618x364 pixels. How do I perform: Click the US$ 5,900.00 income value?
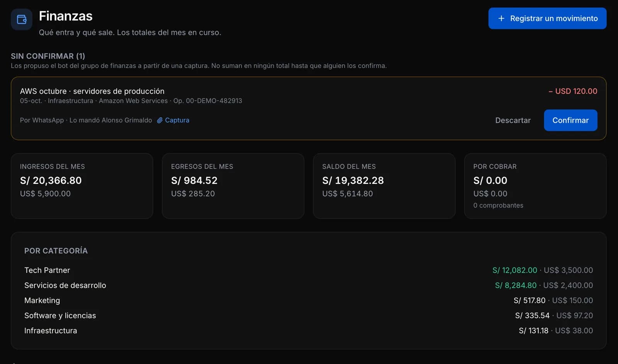coord(45,193)
